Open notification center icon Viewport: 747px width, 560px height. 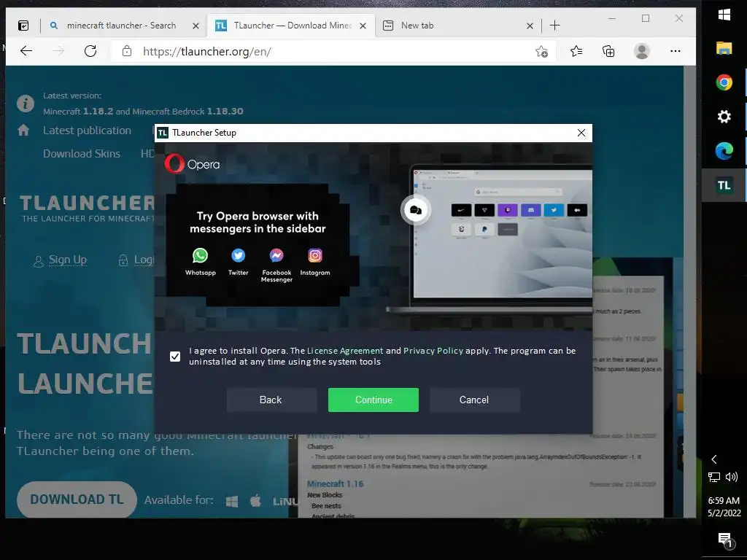[725, 540]
